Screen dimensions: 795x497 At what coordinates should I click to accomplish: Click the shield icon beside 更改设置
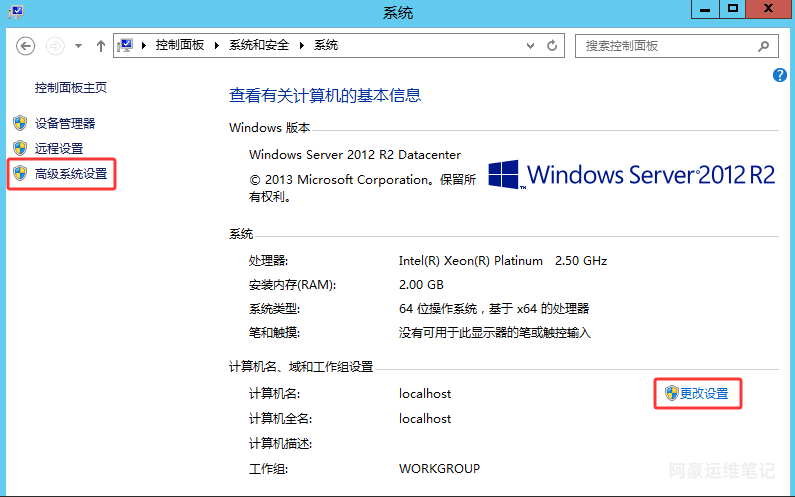(x=672, y=393)
